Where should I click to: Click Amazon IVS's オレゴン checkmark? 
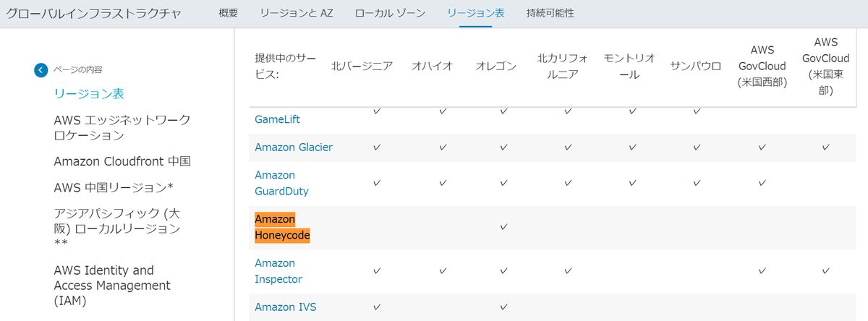(504, 307)
